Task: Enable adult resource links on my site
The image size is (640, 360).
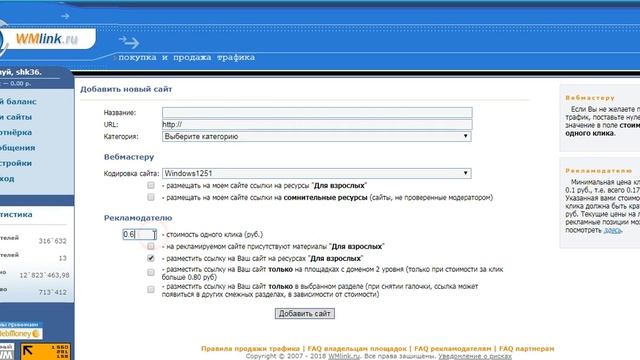Action: tap(151, 185)
